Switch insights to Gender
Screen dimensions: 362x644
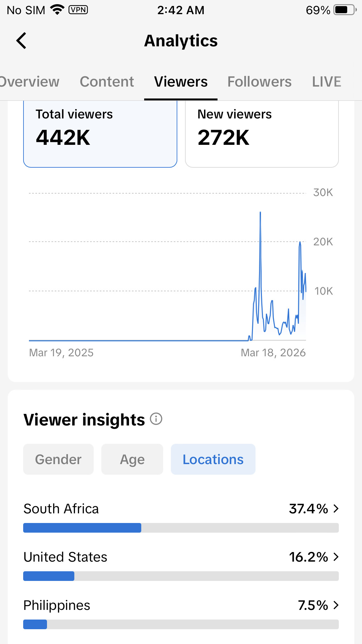[x=58, y=459]
